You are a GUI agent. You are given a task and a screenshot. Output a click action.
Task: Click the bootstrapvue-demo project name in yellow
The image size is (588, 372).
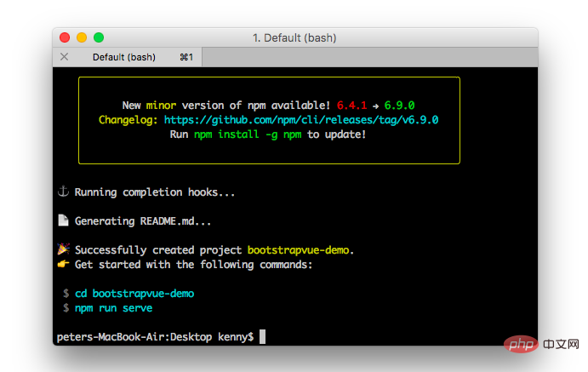(299, 250)
